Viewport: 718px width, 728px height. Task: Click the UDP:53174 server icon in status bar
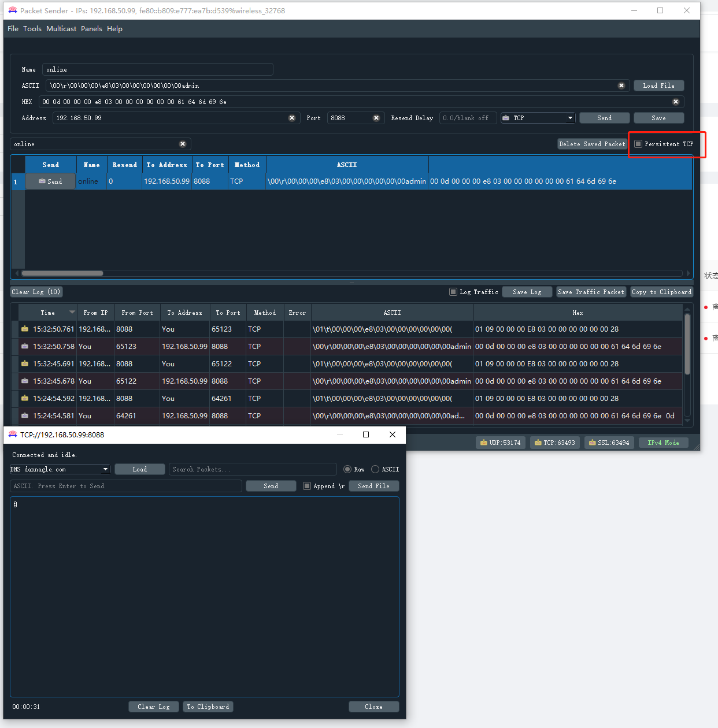click(484, 442)
